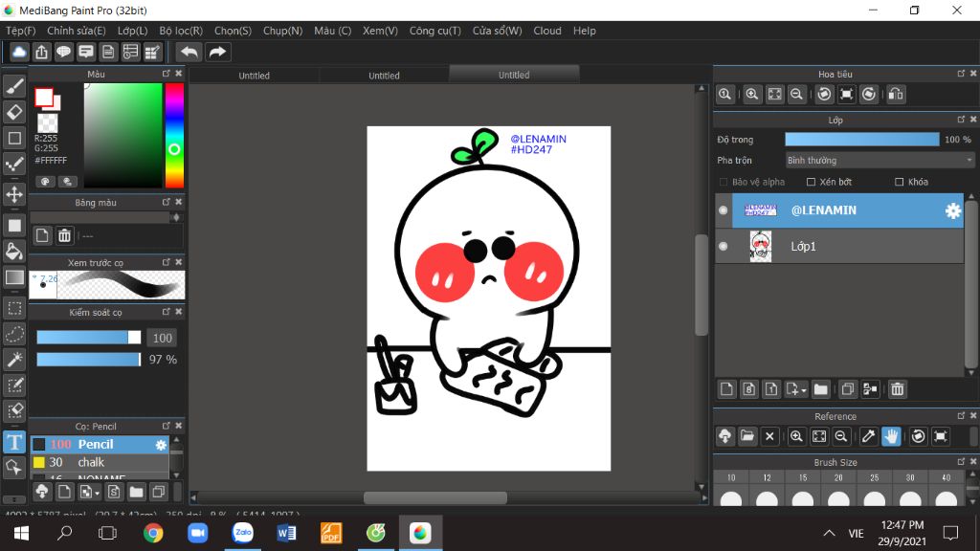This screenshot has width=980, height=551.
Task: Enable the Xén bớt checkbox
Action: [812, 182]
